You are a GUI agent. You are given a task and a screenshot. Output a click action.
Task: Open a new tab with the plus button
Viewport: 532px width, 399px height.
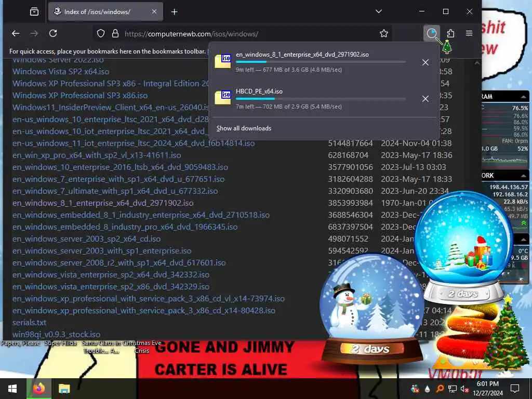[175, 12]
